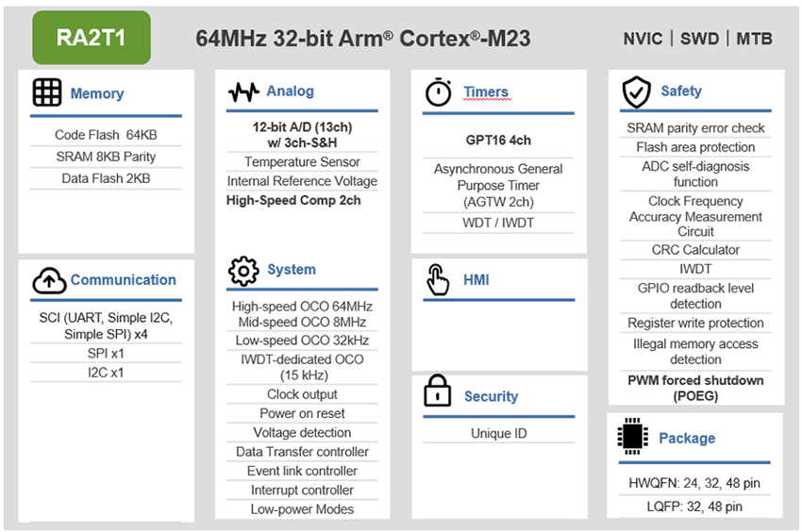Click the Unique ID security entry
Screen dimensions: 802x532
[498, 434]
